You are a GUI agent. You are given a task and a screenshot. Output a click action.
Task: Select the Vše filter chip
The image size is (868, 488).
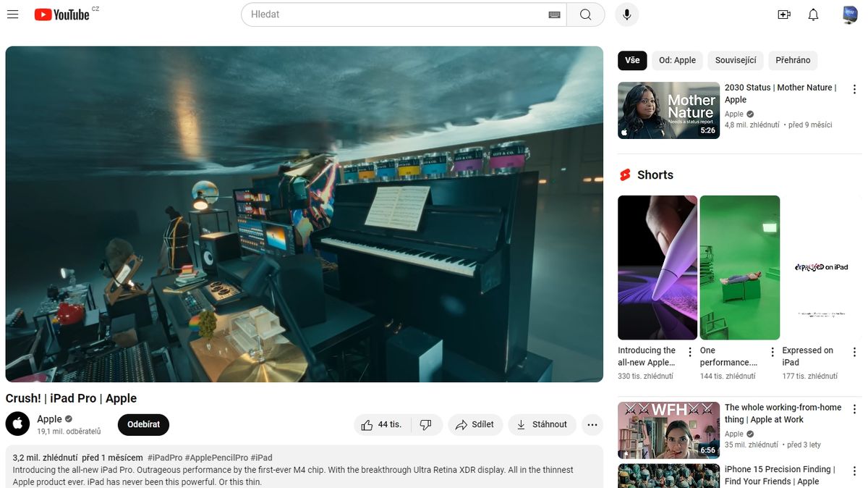(x=632, y=60)
